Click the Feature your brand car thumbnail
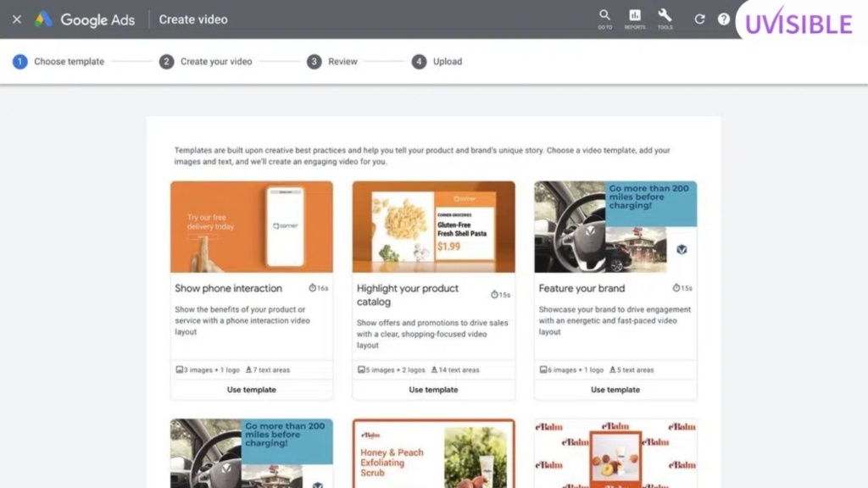The image size is (868, 488). click(x=615, y=226)
